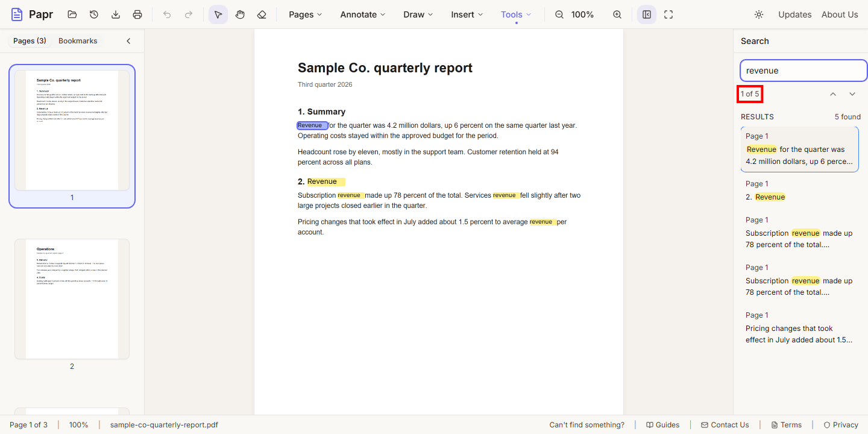
Task: Go to next search result
Action: [852, 94]
